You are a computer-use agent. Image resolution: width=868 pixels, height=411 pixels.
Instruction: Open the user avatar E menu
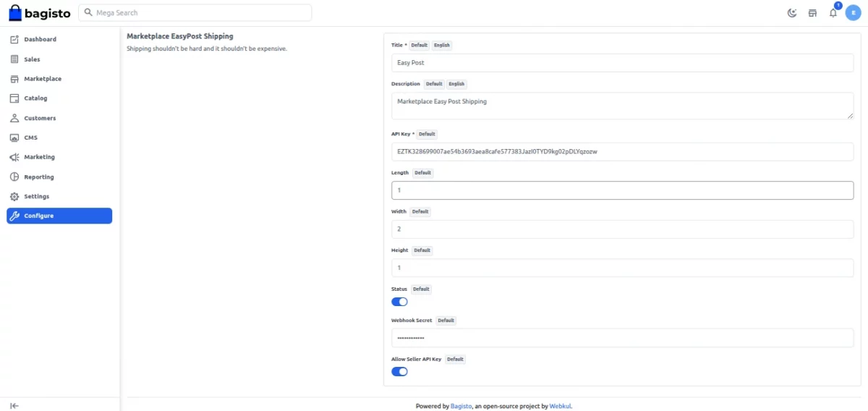click(x=854, y=13)
